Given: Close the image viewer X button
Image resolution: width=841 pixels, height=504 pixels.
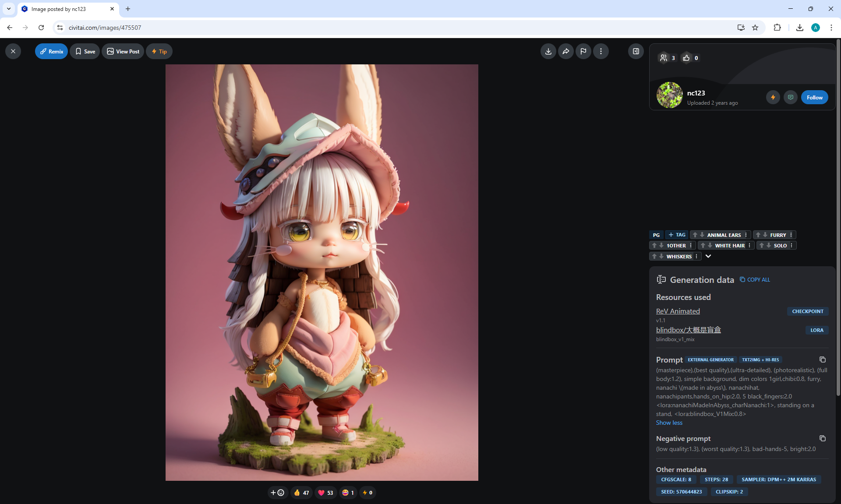Looking at the screenshot, I should 13,51.
